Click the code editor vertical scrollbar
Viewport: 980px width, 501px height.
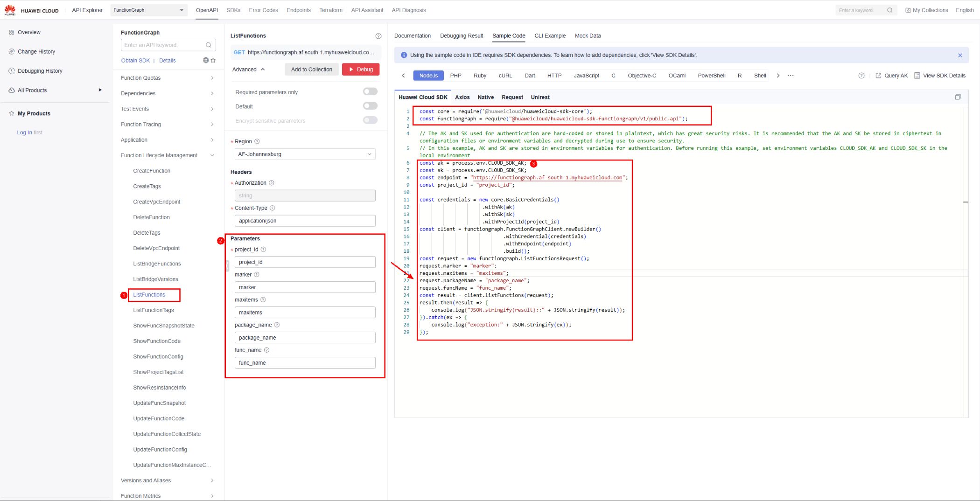(966, 202)
